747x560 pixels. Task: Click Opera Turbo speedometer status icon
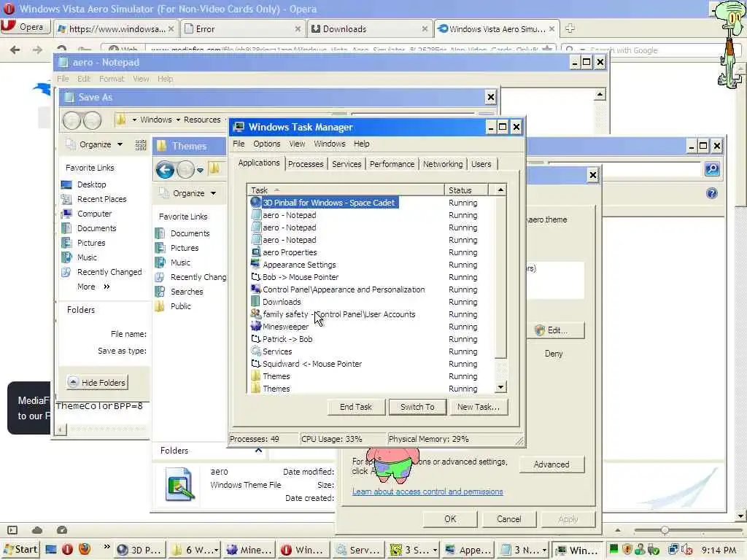click(x=62, y=530)
